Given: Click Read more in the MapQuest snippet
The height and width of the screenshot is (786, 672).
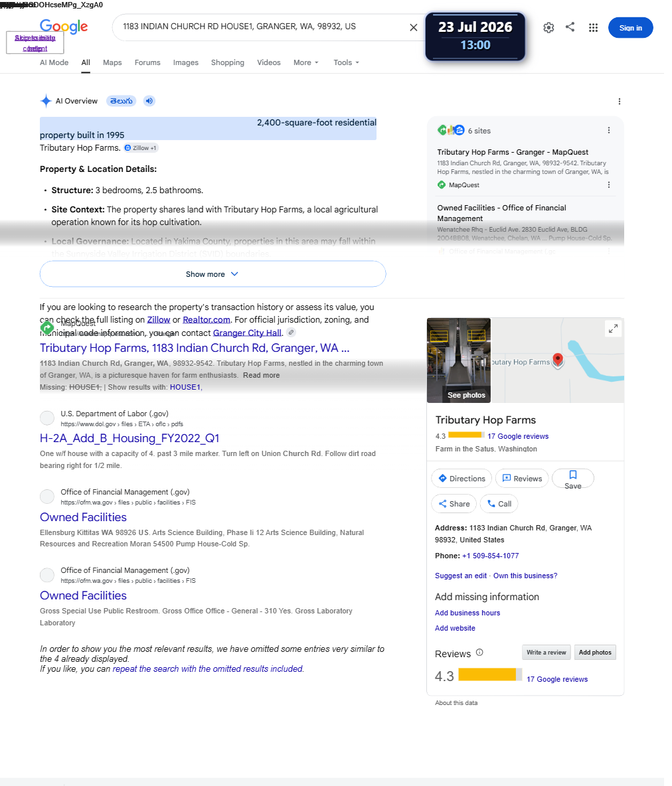Looking at the screenshot, I should click(261, 375).
